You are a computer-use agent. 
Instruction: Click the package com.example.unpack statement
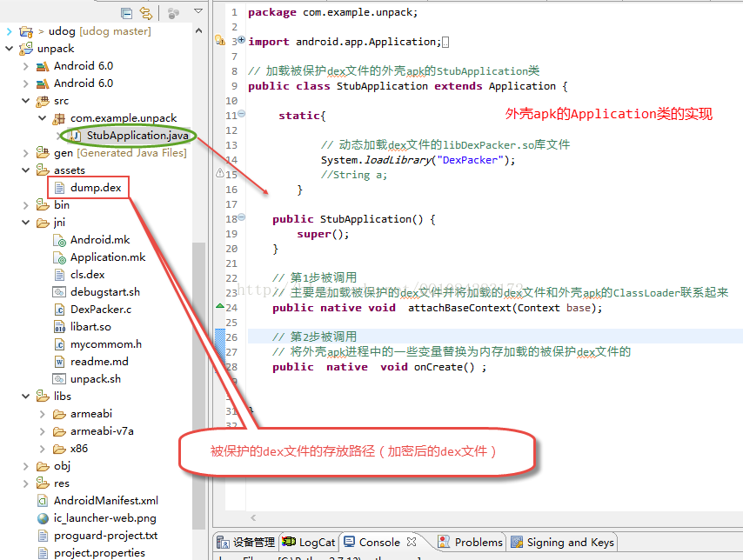(333, 12)
